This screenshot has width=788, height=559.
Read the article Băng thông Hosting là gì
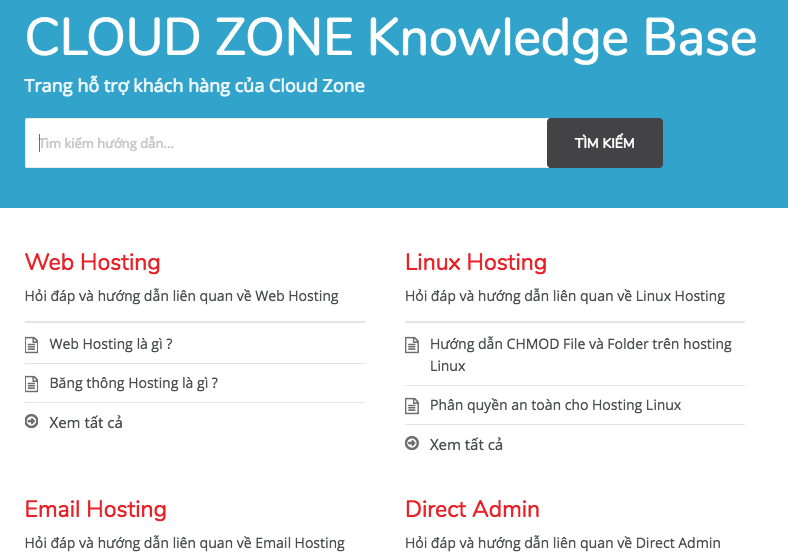tap(133, 383)
